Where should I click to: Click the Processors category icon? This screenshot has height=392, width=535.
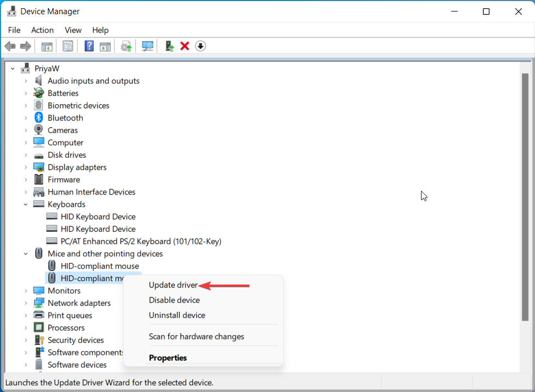click(x=38, y=327)
